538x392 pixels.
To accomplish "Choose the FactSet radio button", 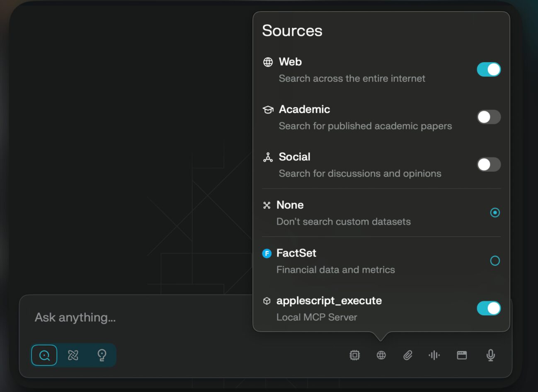I will (x=495, y=261).
